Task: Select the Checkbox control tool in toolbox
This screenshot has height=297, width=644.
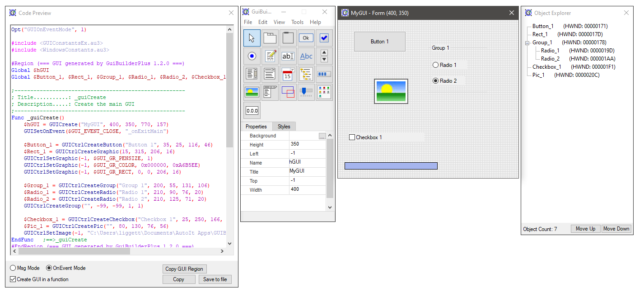Action: (x=324, y=38)
